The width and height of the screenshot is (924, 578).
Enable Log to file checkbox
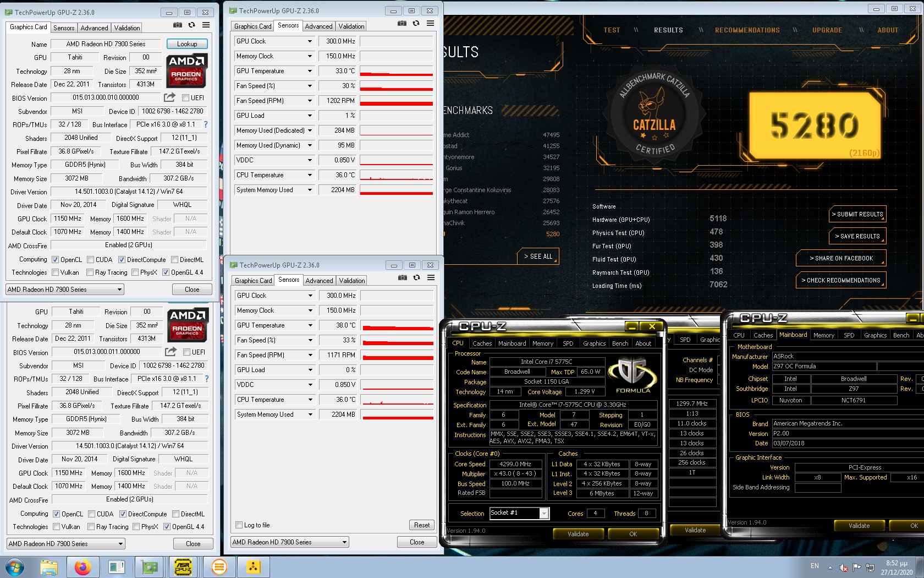239,525
